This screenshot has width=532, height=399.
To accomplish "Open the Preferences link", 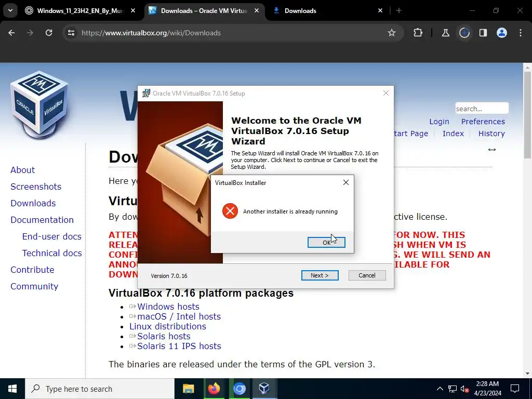I will [483, 122].
